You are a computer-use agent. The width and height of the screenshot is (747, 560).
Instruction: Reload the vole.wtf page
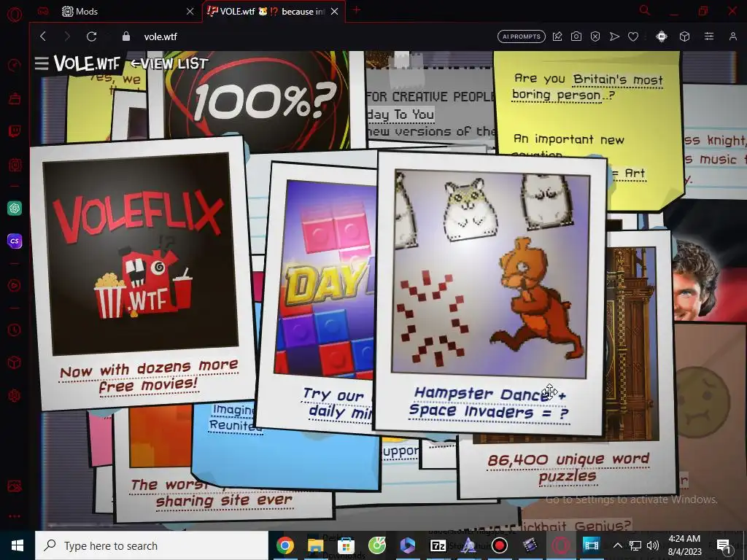92,36
